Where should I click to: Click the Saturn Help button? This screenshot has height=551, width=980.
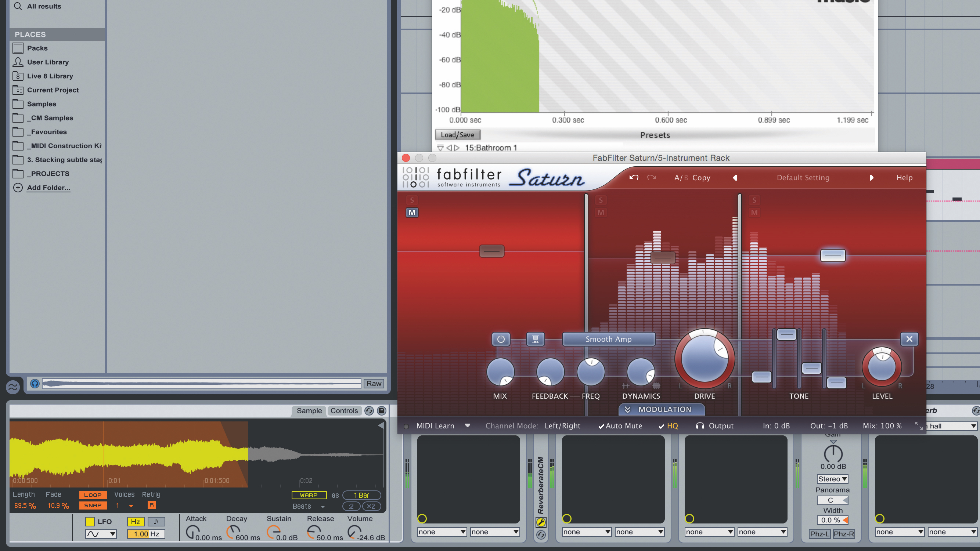[904, 178]
